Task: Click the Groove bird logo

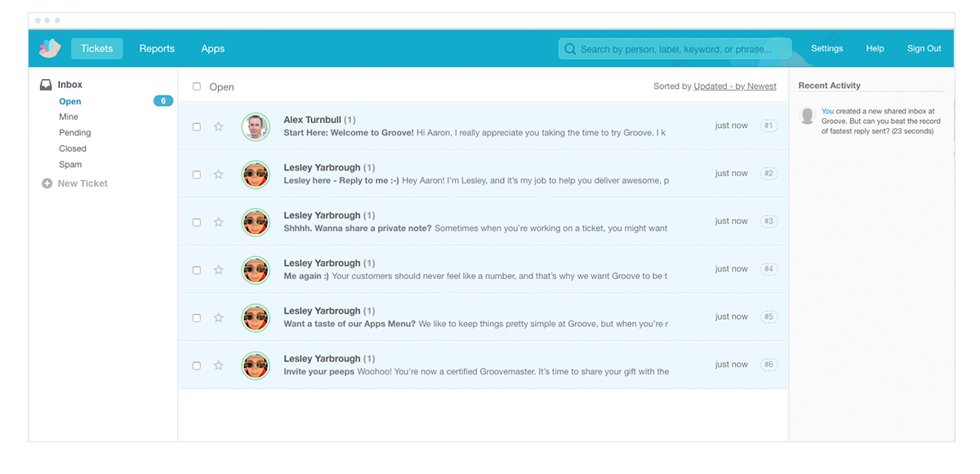Action: point(50,48)
